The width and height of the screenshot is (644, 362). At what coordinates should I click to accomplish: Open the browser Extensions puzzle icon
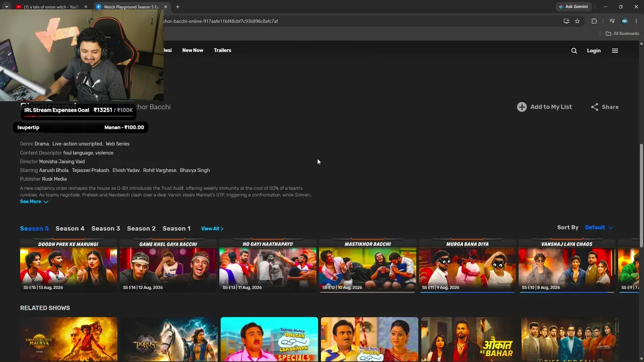[594, 21]
